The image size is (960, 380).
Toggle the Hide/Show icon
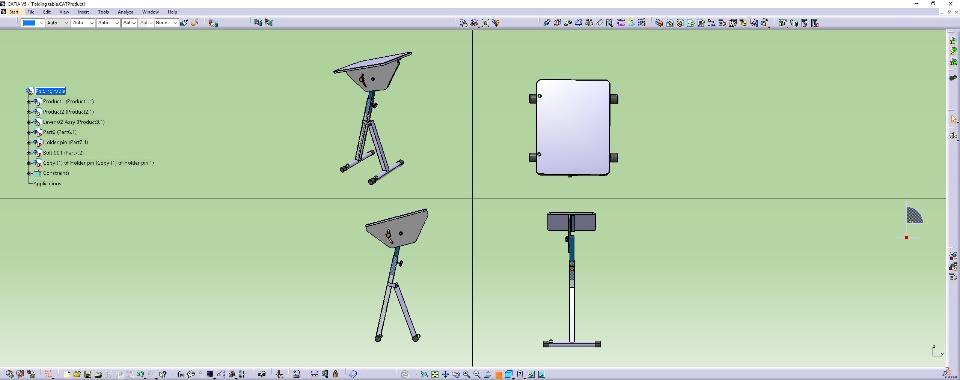531,374
